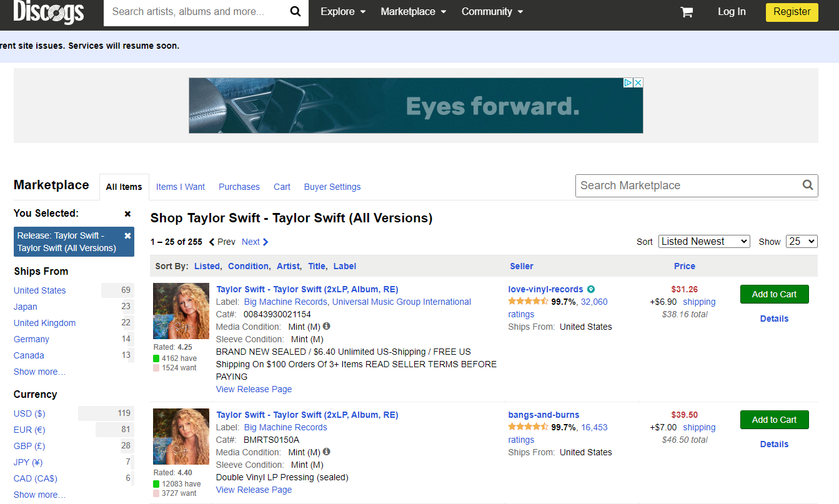
Task: Focus the top artists and albums search field
Action: (194, 12)
